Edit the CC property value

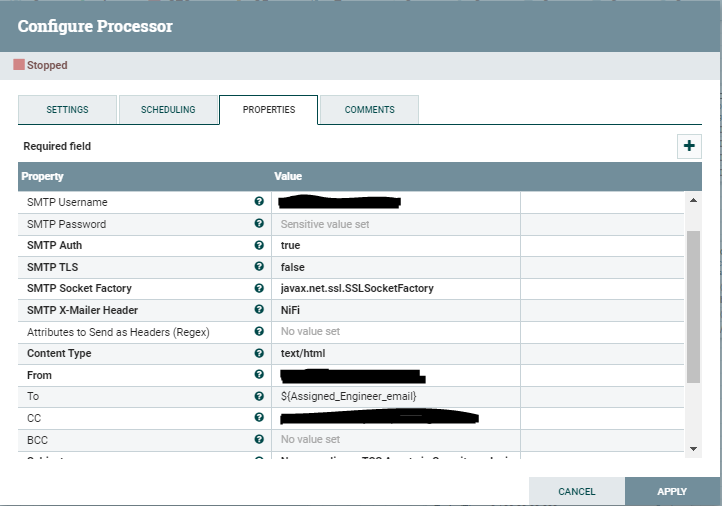click(x=396, y=418)
